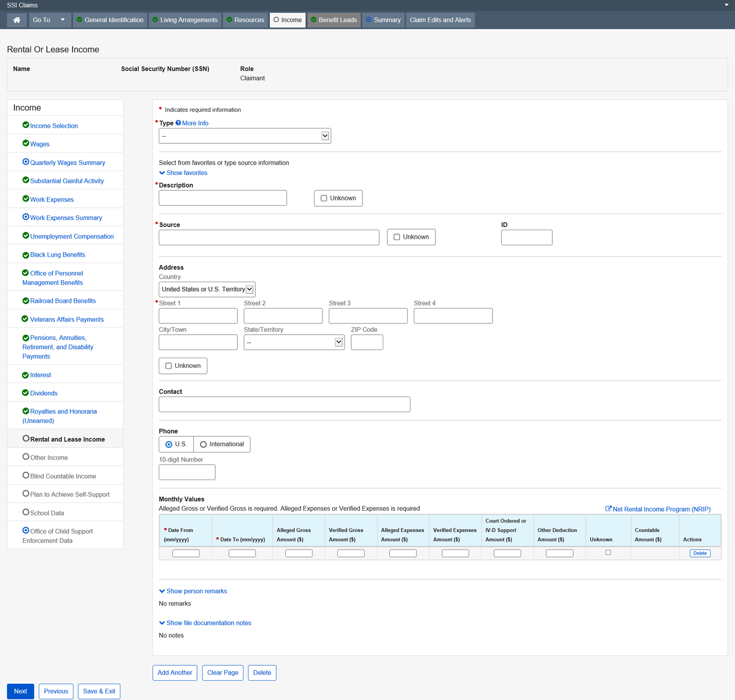Tick the Unknown checkbox in Monthly Values row
The image size is (735, 700).
[x=608, y=553]
